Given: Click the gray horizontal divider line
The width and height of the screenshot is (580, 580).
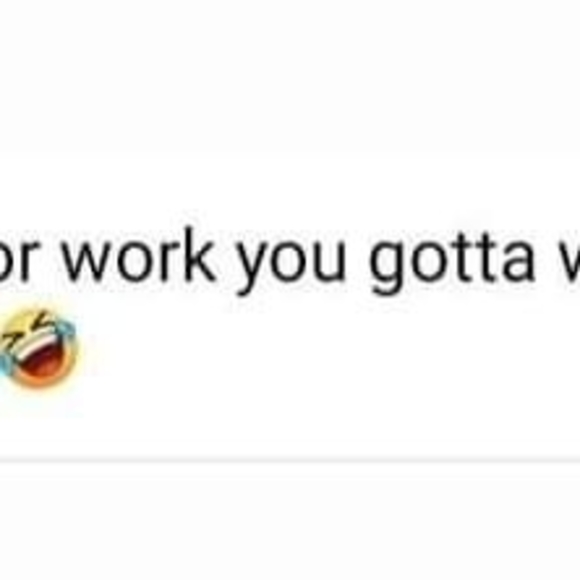Looking at the screenshot, I should (x=290, y=461).
